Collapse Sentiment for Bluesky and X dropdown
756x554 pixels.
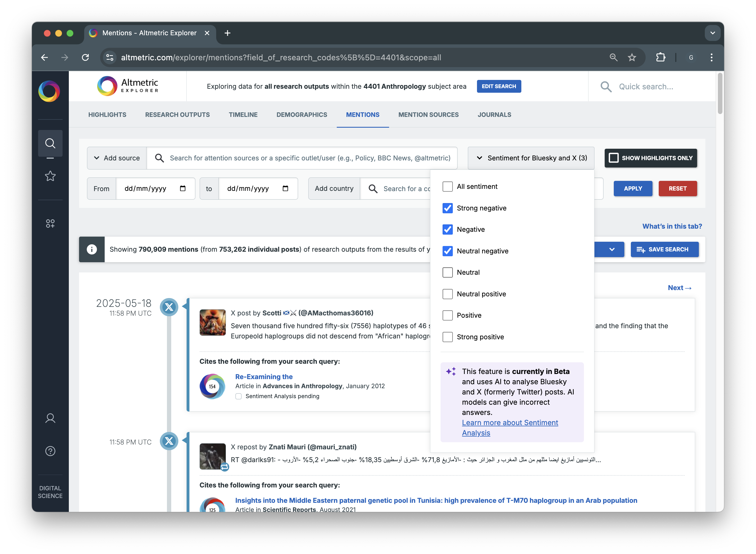coord(531,158)
